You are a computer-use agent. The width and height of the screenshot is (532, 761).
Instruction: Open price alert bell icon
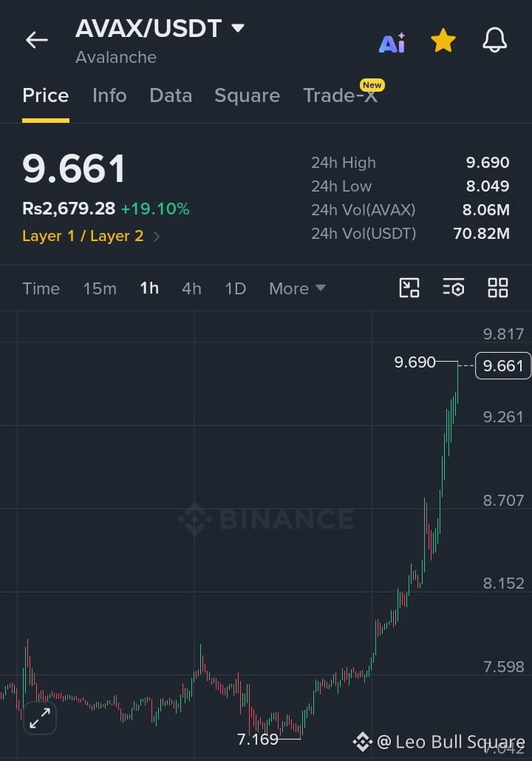pos(494,40)
